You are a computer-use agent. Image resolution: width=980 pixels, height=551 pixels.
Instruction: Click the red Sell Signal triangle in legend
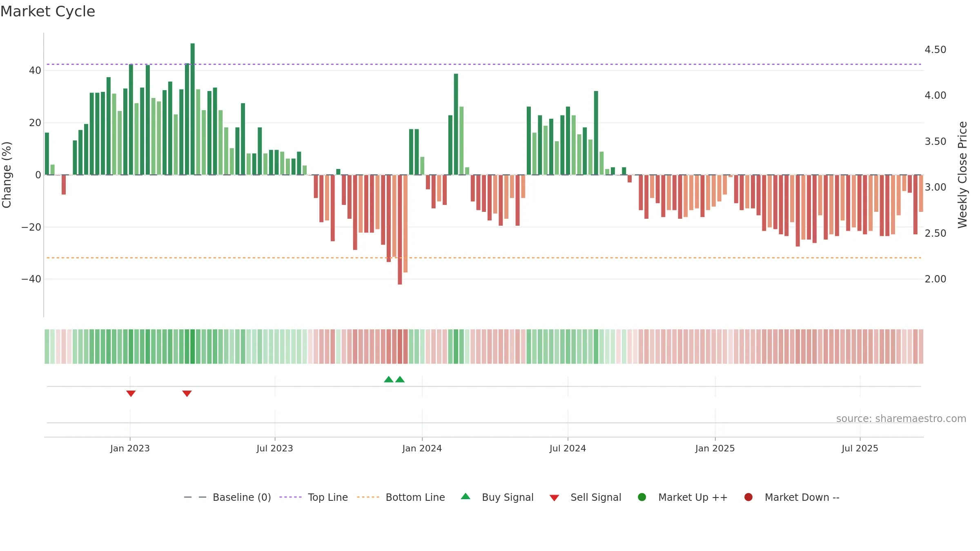(x=554, y=498)
